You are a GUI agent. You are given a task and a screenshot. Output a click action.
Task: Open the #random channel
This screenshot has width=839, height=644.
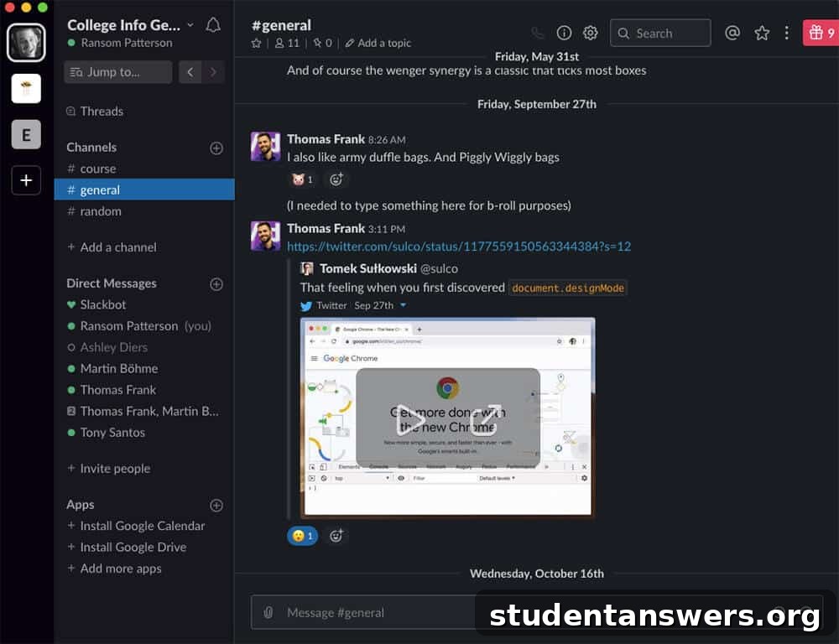(144, 211)
